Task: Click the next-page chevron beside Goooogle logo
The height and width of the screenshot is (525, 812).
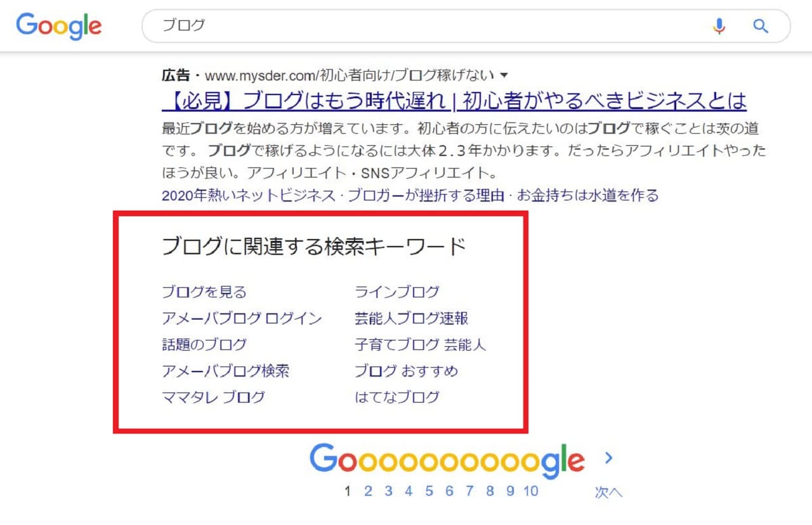Action: (608, 458)
